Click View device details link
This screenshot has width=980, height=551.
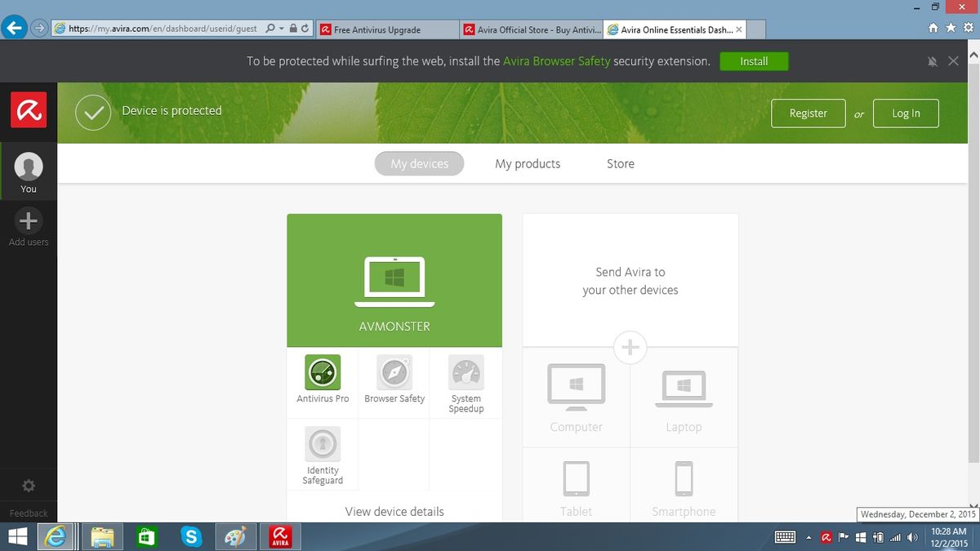[x=394, y=512]
